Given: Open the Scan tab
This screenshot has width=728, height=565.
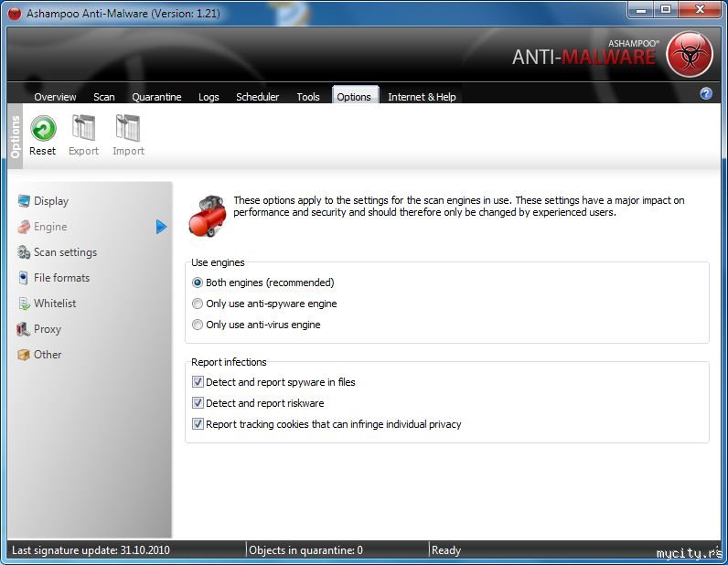Looking at the screenshot, I should [104, 97].
